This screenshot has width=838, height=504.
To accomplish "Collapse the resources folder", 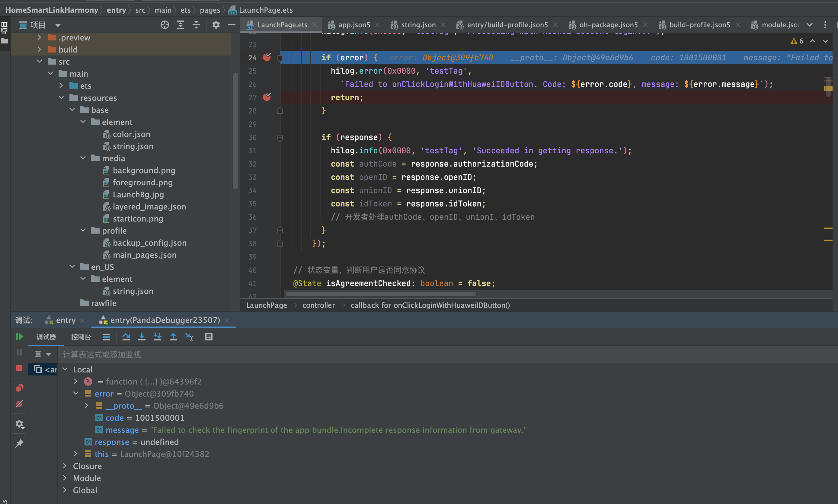I will tap(61, 98).
